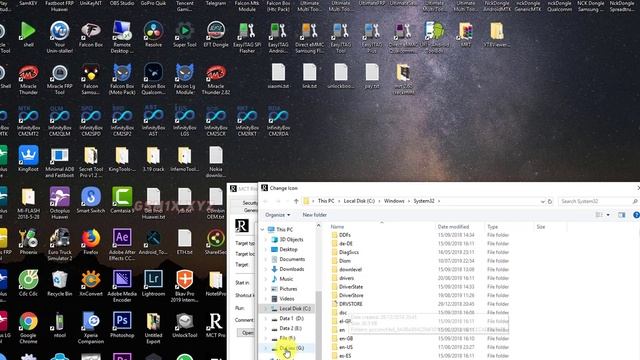Screen dimensions: 640x360
Task: Select Documents in the navigation pane
Action: point(292,259)
